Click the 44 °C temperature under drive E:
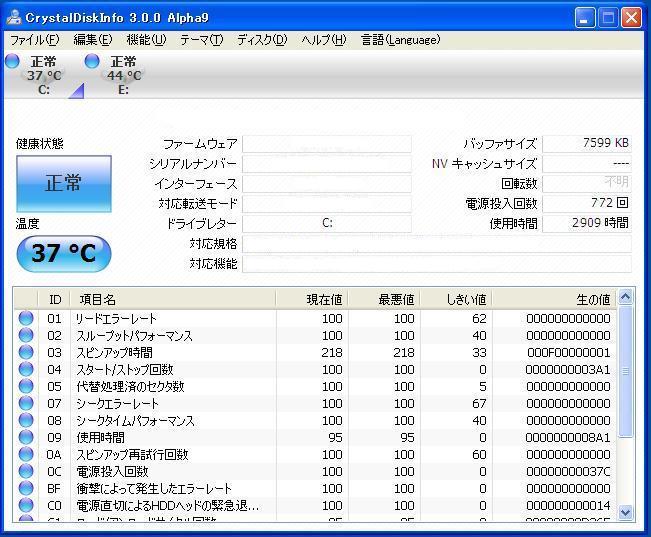The image size is (651, 537). (124, 76)
